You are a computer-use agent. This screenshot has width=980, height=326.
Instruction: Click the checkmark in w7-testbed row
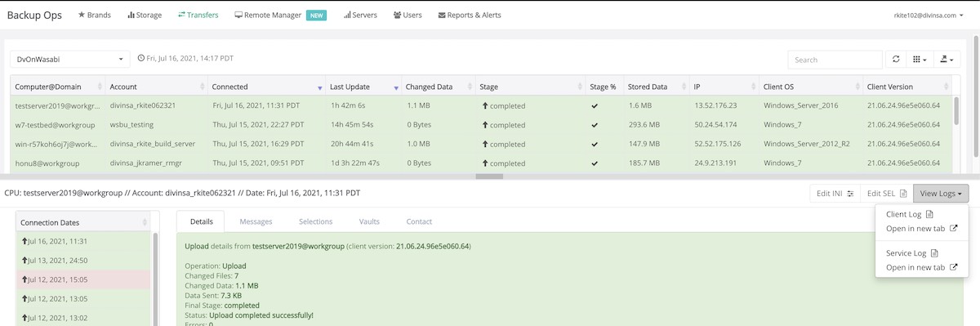click(595, 125)
